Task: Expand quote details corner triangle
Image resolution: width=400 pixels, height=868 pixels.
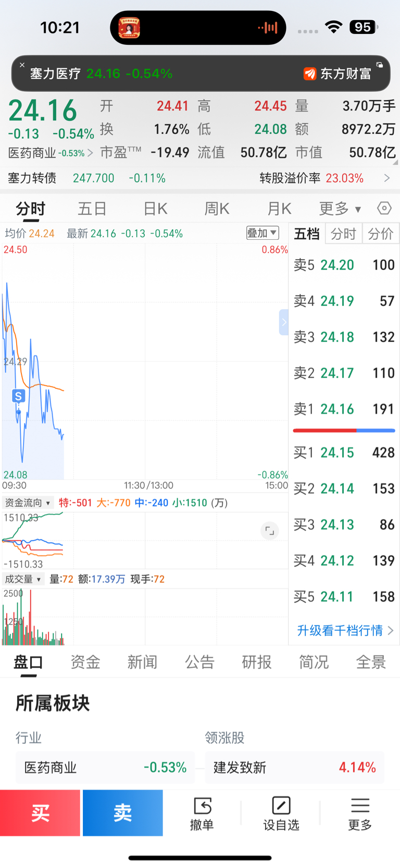Action: pyautogui.click(x=395, y=162)
